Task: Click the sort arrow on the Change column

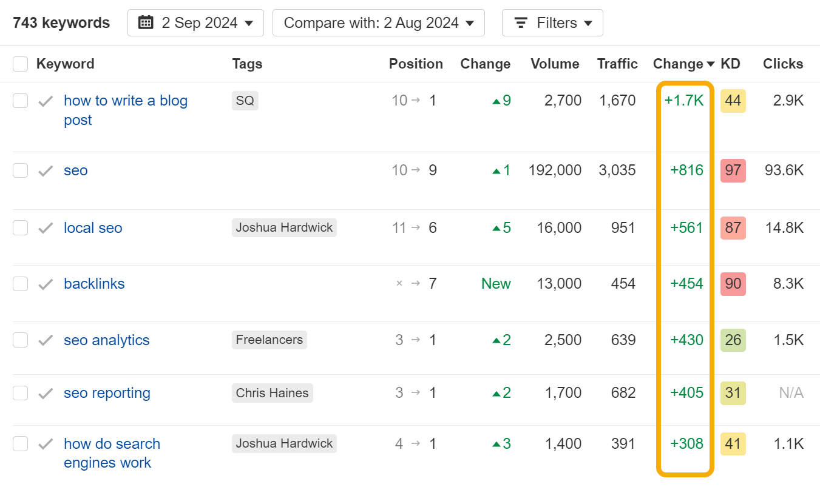Action: point(712,64)
